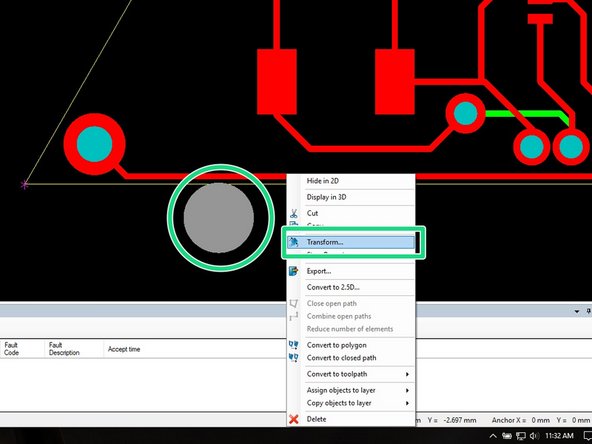Image resolution: width=592 pixels, height=444 pixels.
Task: Click the Convert to polygon icon
Action: [293, 345]
